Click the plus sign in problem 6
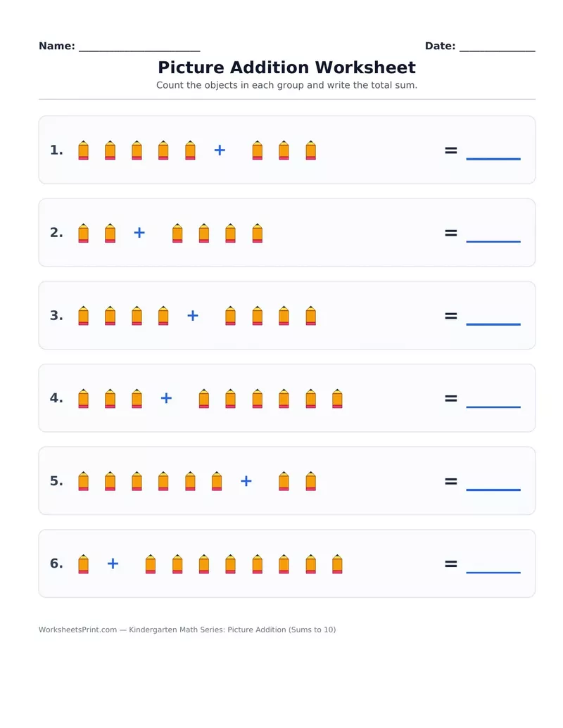The image size is (563, 728). (x=113, y=563)
